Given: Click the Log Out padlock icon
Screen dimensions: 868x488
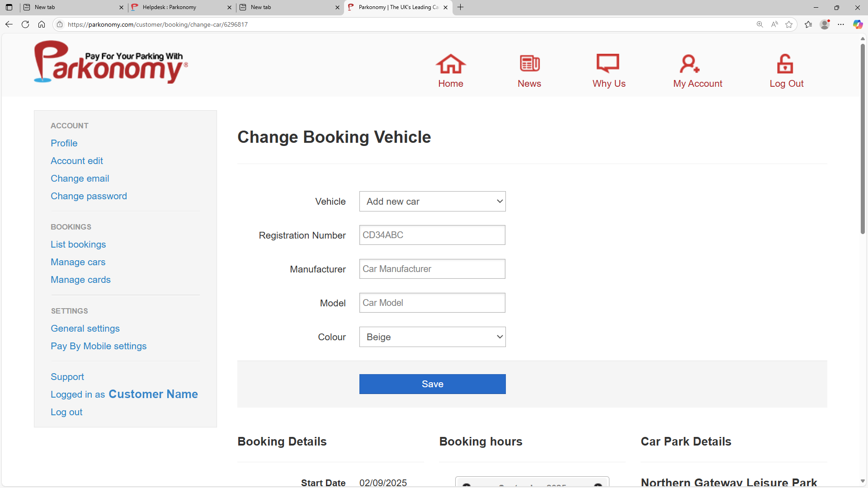Looking at the screenshot, I should pyautogui.click(x=785, y=64).
